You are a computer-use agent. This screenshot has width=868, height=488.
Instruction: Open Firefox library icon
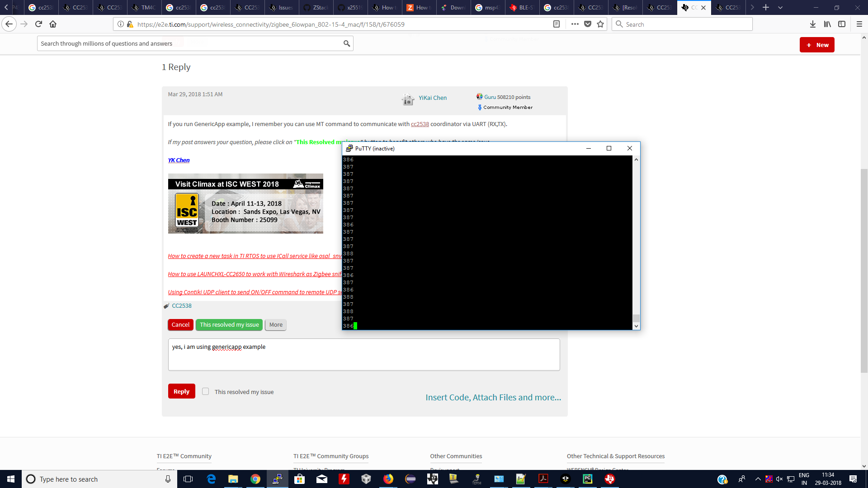click(827, 24)
